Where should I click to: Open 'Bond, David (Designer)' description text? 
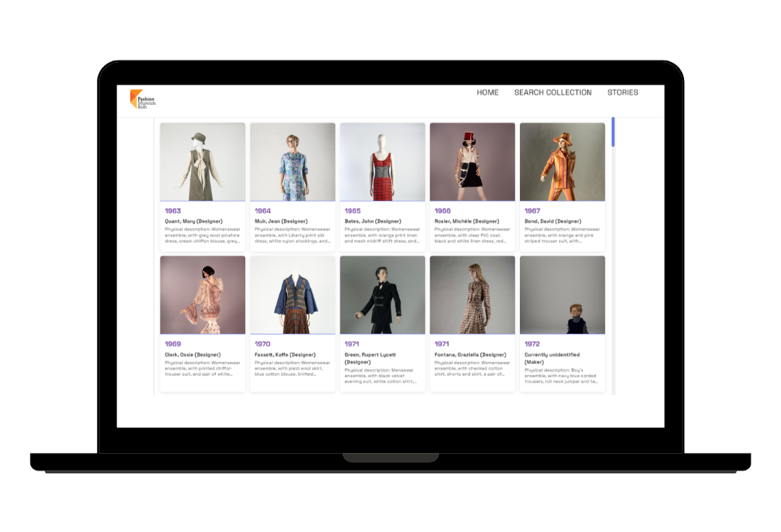(x=562, y=236)
